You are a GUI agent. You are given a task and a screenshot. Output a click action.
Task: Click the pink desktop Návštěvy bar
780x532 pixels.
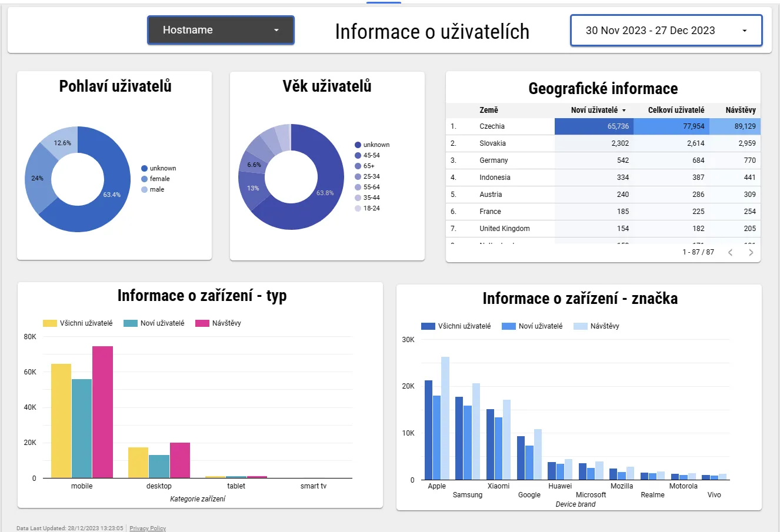tap(180, 460)
